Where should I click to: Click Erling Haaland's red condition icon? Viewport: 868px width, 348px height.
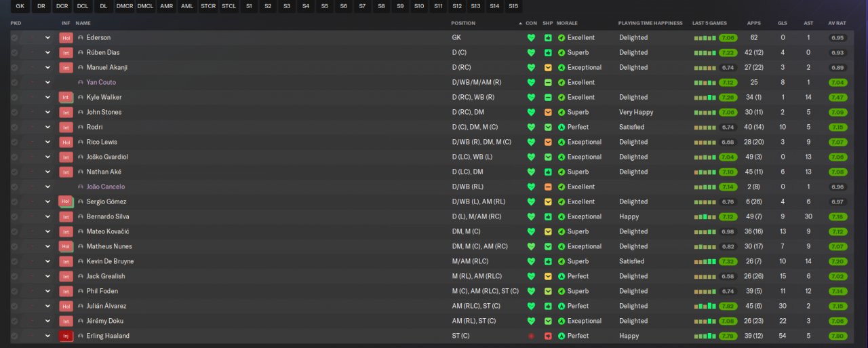[531, 336]
